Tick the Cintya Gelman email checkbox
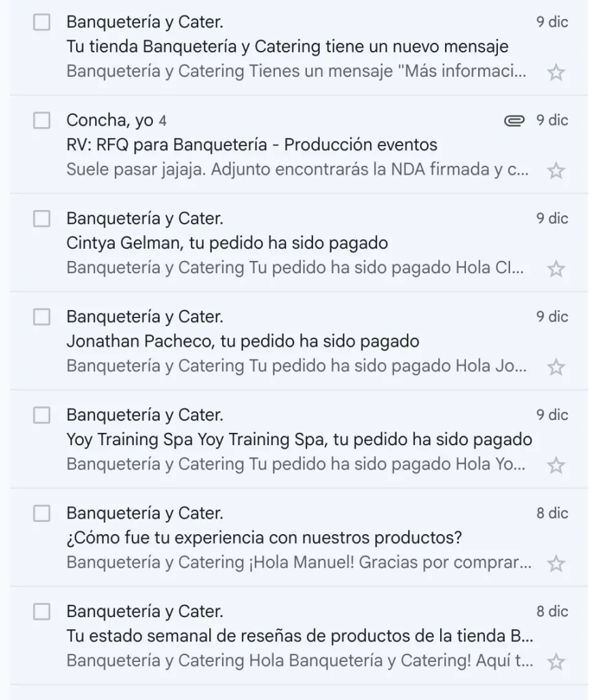This screenshot has height=700, width=593. (42, 219)
